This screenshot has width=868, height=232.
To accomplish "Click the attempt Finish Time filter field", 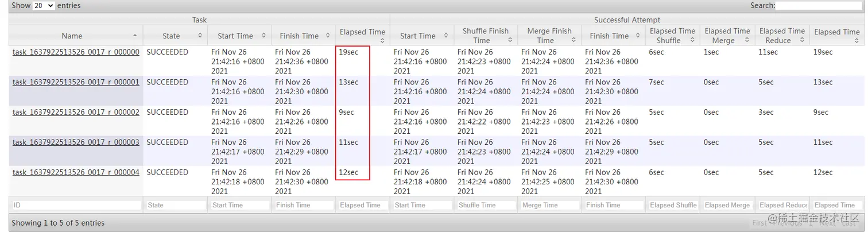I will coord(613,205).
